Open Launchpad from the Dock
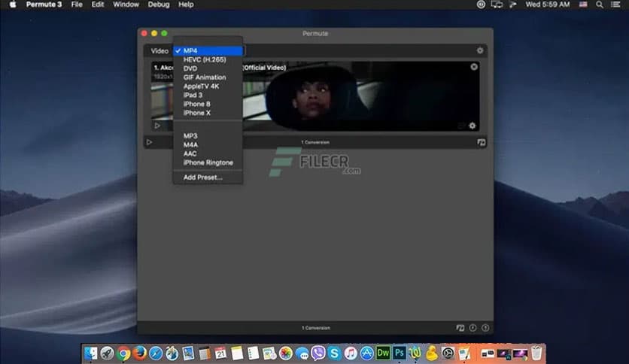 click(x=107, y=353)
